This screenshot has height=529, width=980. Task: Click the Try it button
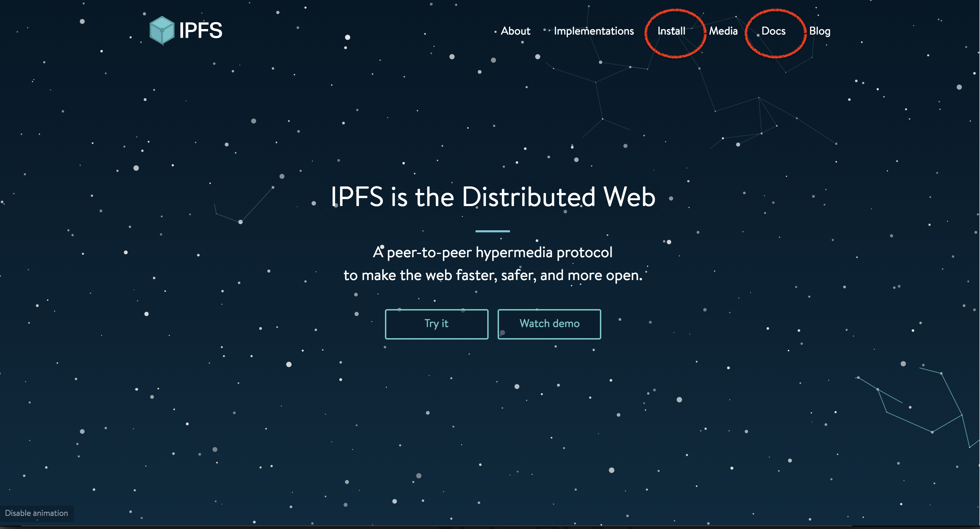point(436,324)
